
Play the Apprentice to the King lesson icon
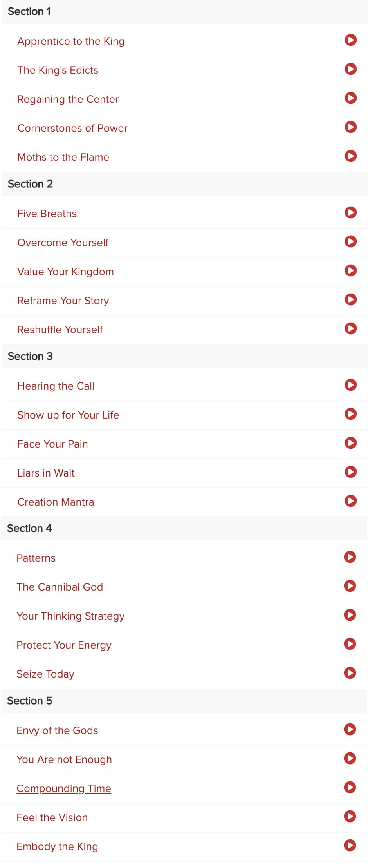tap(350, 40)
